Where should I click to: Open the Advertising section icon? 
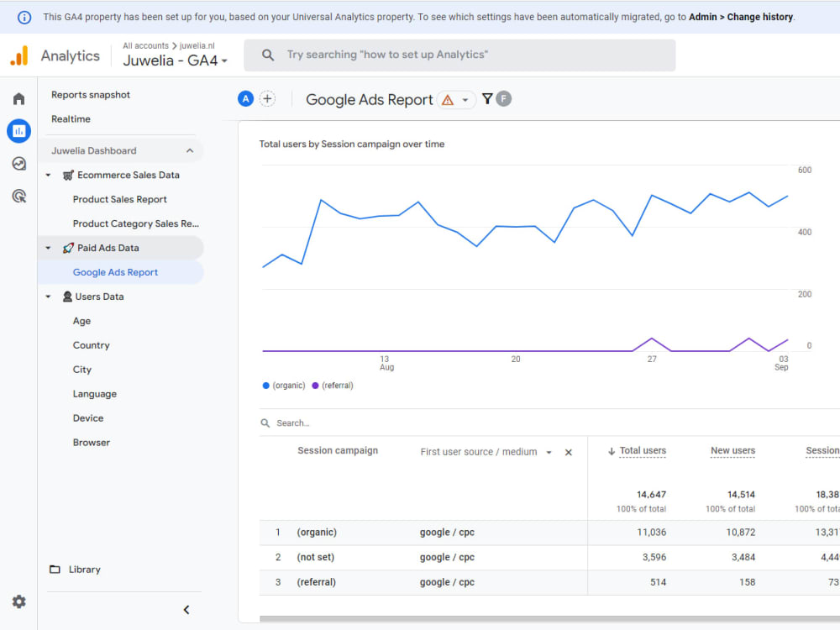(18, 196)
